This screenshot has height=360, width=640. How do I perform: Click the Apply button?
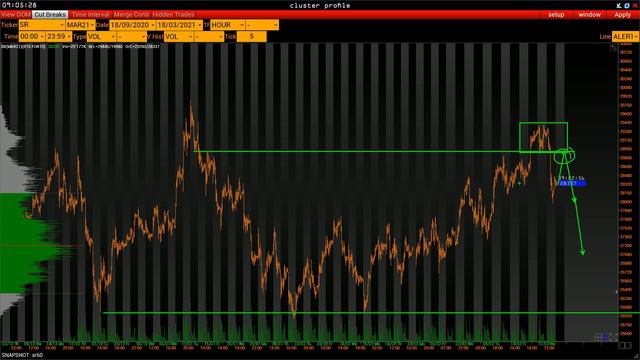622,15
